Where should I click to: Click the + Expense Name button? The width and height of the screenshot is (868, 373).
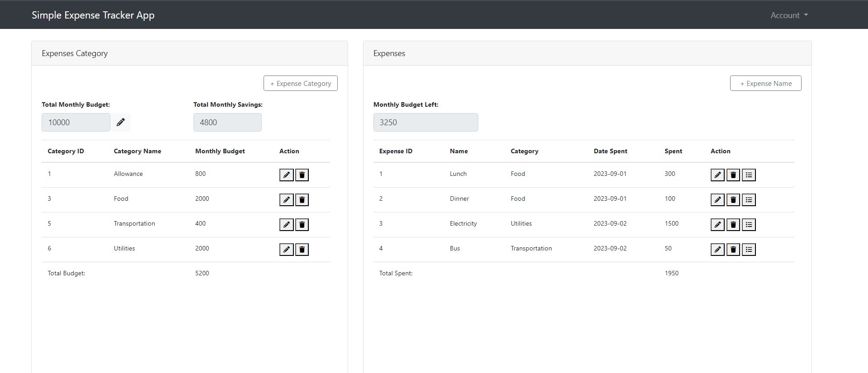point(766,83)
